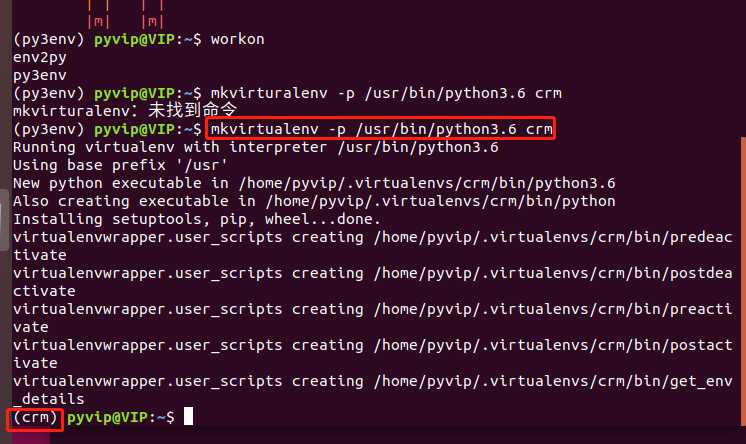The height and width of the screenshot is (444, 746).
Task: Click the 'Running virtualenv with interpreter' line
Action: coord(255,147)
